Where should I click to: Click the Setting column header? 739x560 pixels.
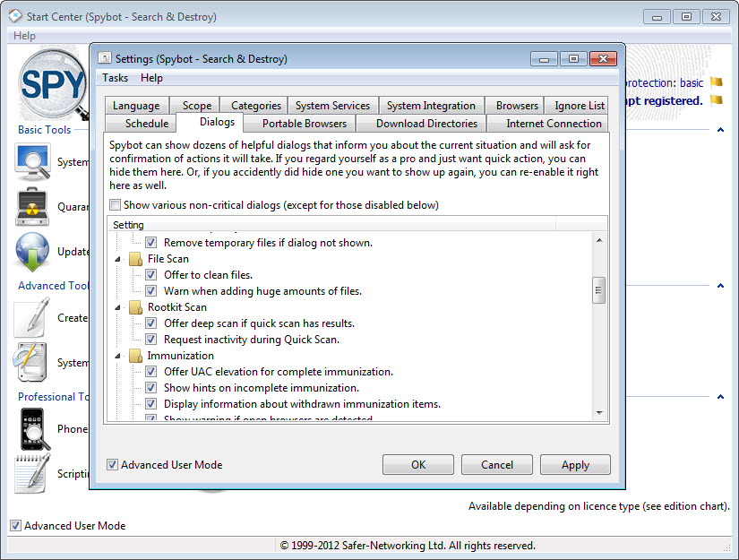pos(332,225)
